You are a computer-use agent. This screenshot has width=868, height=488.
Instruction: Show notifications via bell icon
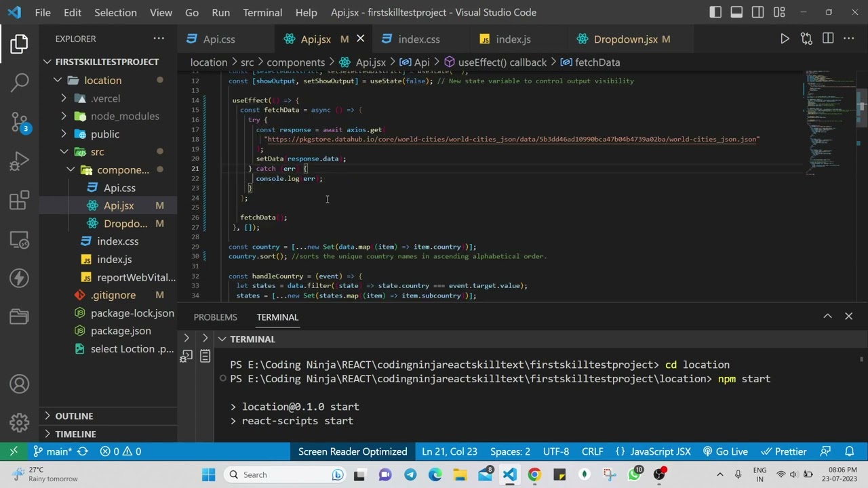click(849, 451)
